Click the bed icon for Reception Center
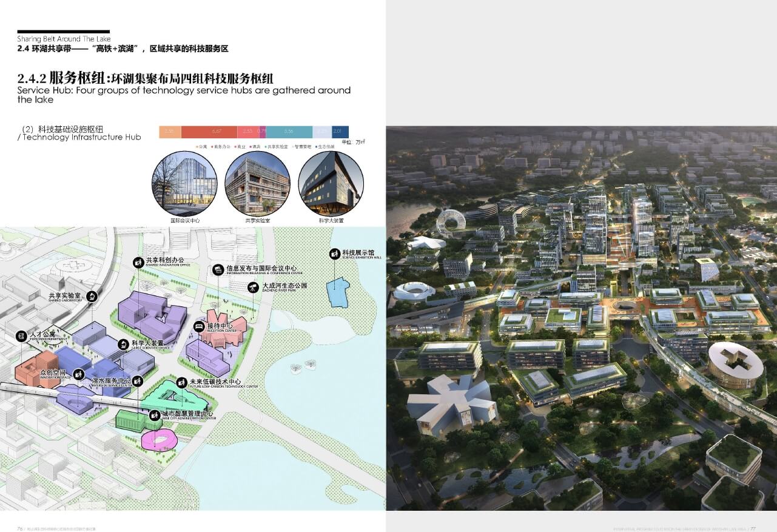Viewport: 777px width, 532px height. 198,326
